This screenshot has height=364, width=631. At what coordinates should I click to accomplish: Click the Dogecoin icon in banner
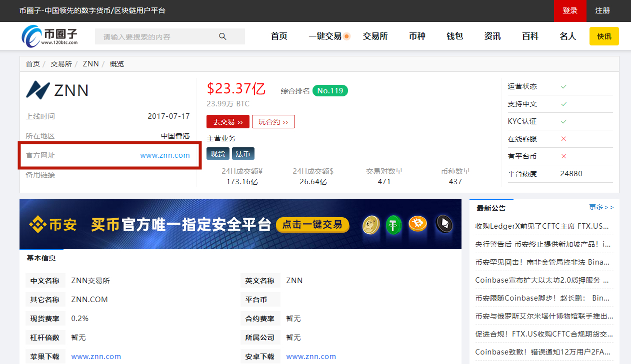pyautogui.click(x=371, y=224)
